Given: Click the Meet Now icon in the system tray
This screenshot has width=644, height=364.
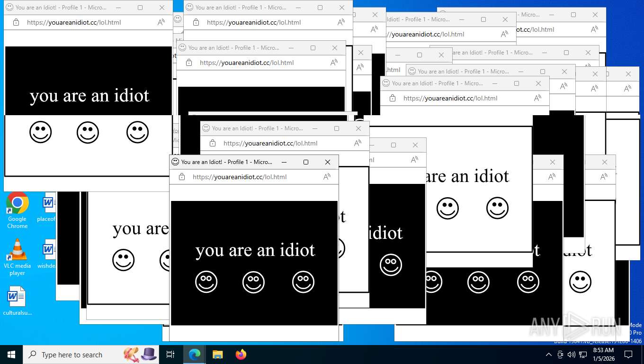Looking at the screenshot, I should pyautogui.click(x=560, y=355).
